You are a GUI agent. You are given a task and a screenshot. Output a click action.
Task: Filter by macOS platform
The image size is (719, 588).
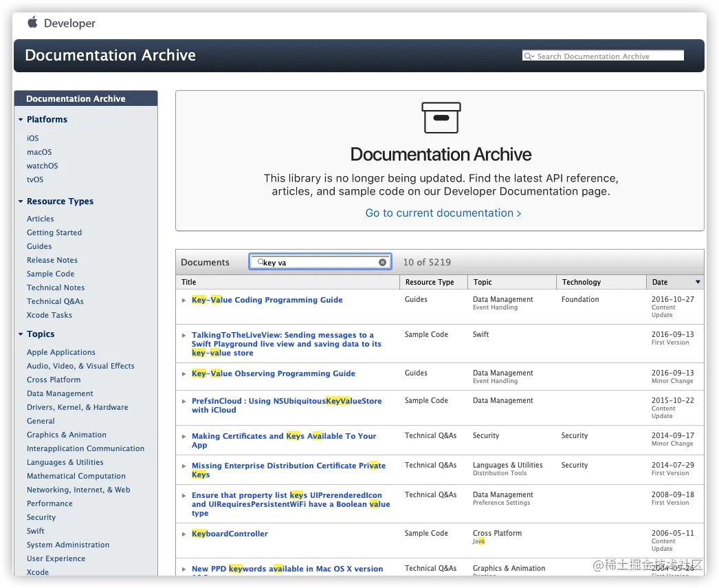pos(39,152)
